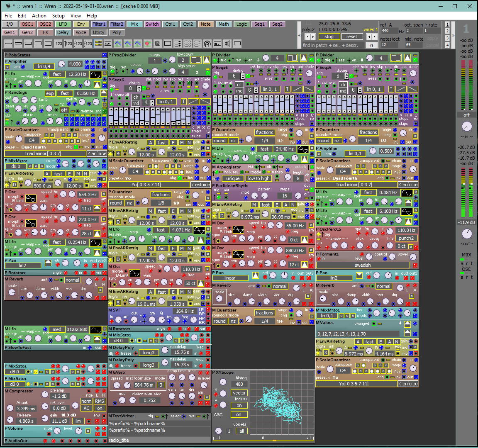Image resolution: width=478 pixels, height=448 pixels.
Task: Click the waveform icon on the 110.0 Hz Osc
Action: tap(134, 273)
